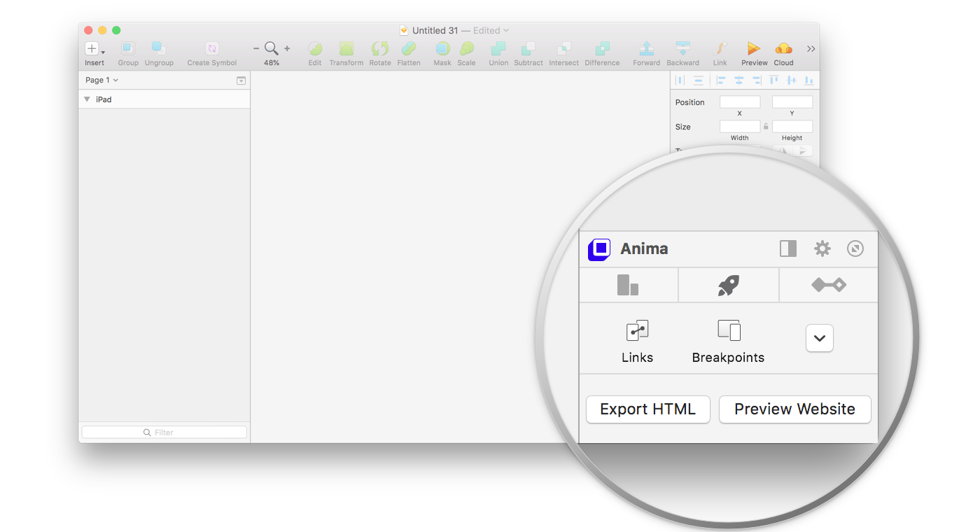This screenshot has height=532, width=980.
Task: Click the Position X input field
Action: pyautogui.click(x=740, y=102)
